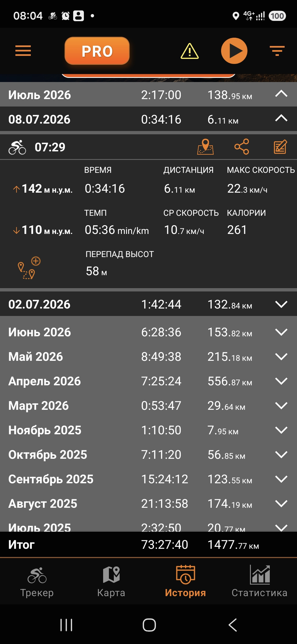
Task: Switch to the Трекер tab
Action: [x=37, y=581]
